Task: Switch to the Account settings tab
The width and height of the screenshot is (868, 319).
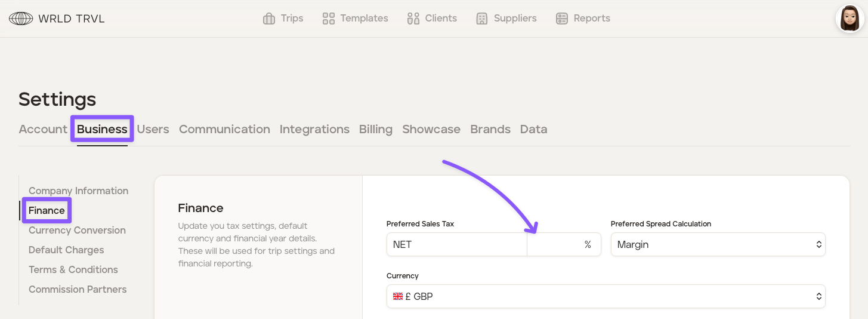Action: pyautogui.click(x=43, y=129)
